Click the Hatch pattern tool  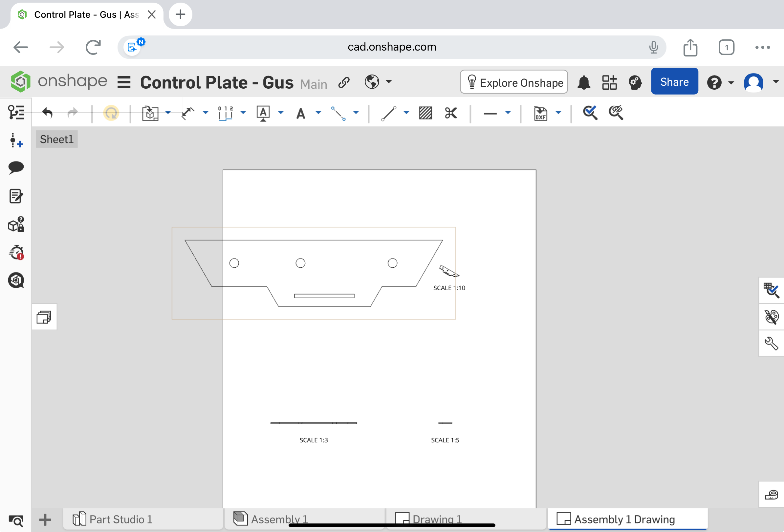pos(425,113)
